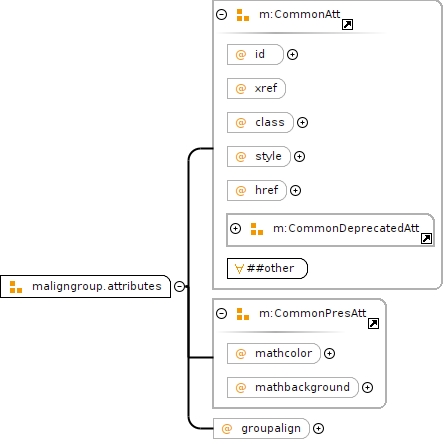Expand the groupalign attribute details
The image size is (444, 444).
318,428
